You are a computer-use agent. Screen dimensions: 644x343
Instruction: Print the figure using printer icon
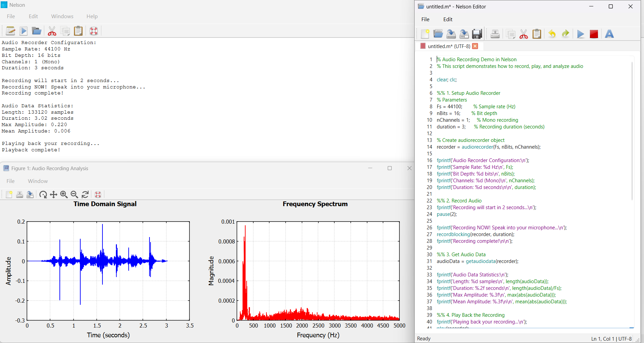(19, 194)
